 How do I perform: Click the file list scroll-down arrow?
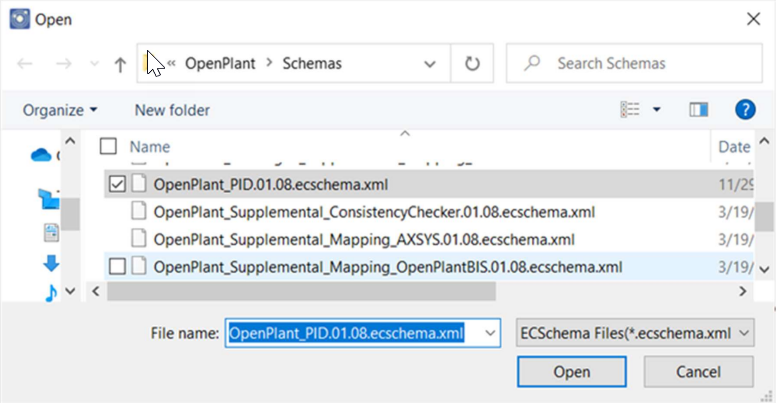[764, 269]
